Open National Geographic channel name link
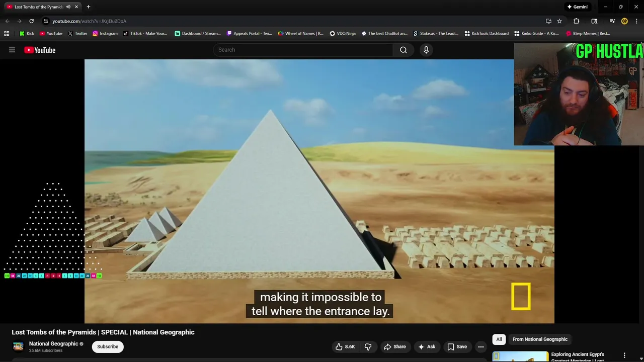 coord(53,344)
